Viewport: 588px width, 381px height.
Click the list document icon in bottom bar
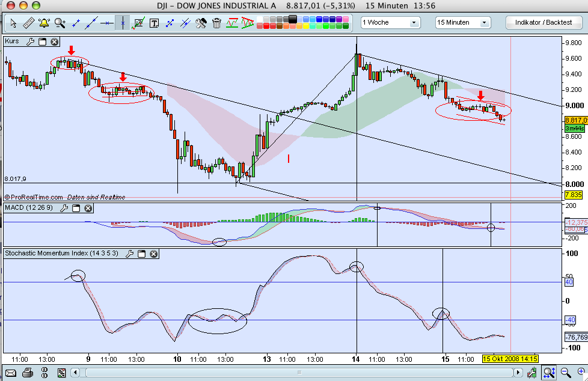coord(61,373)
